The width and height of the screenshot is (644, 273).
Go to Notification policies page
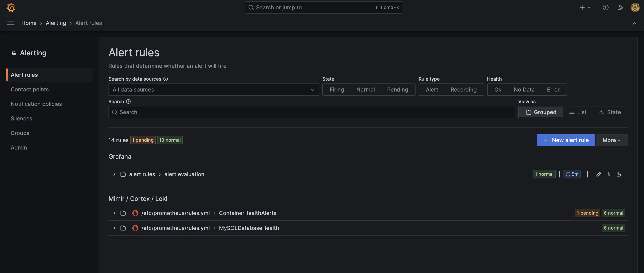point(36,104)
